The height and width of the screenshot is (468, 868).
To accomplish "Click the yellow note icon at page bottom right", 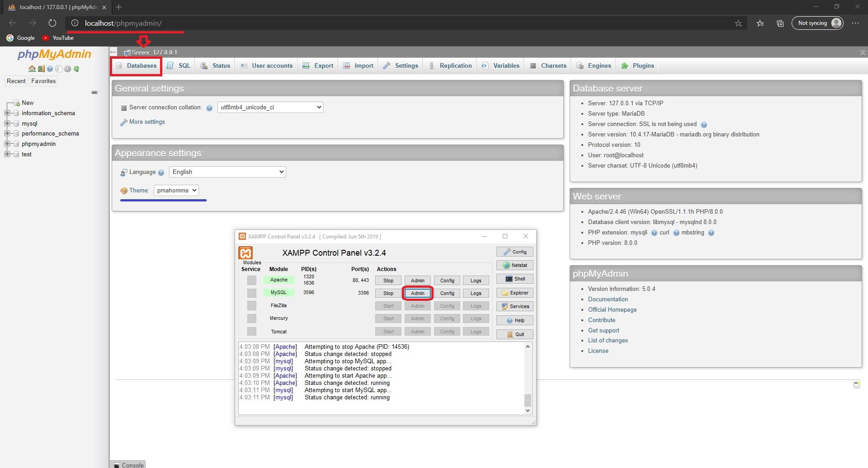I will pos(857,384).
